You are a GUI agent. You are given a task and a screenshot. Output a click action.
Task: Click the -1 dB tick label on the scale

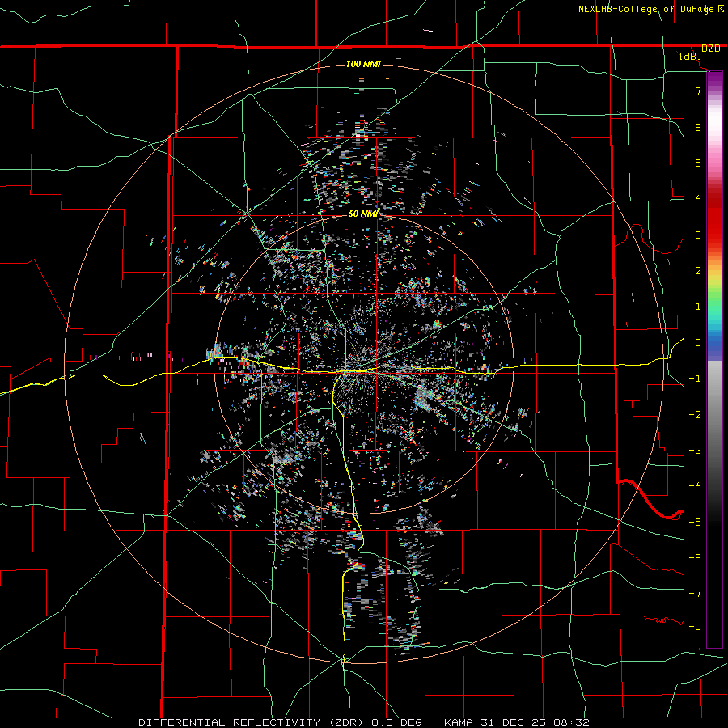click(x=695, y=378)
